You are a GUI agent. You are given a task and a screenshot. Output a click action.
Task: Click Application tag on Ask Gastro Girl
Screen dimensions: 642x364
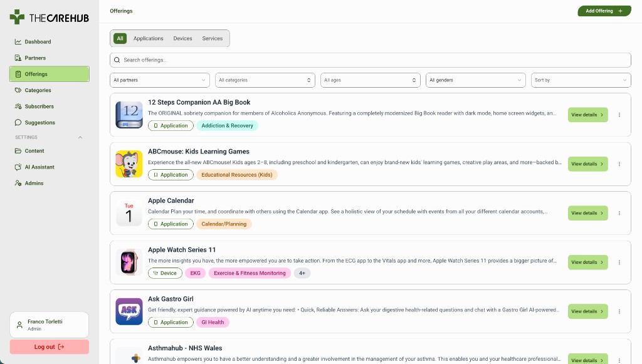point(171,322)
